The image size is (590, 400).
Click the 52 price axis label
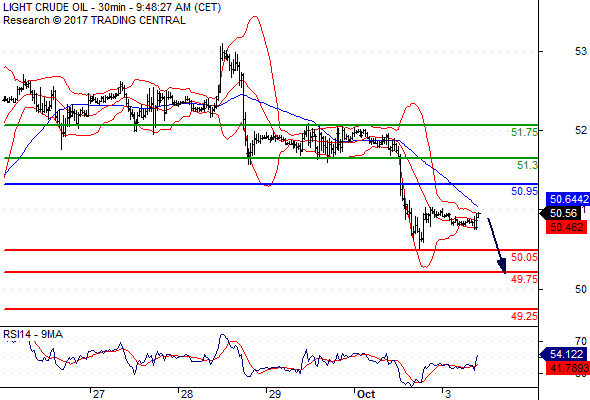click(581, 130)
